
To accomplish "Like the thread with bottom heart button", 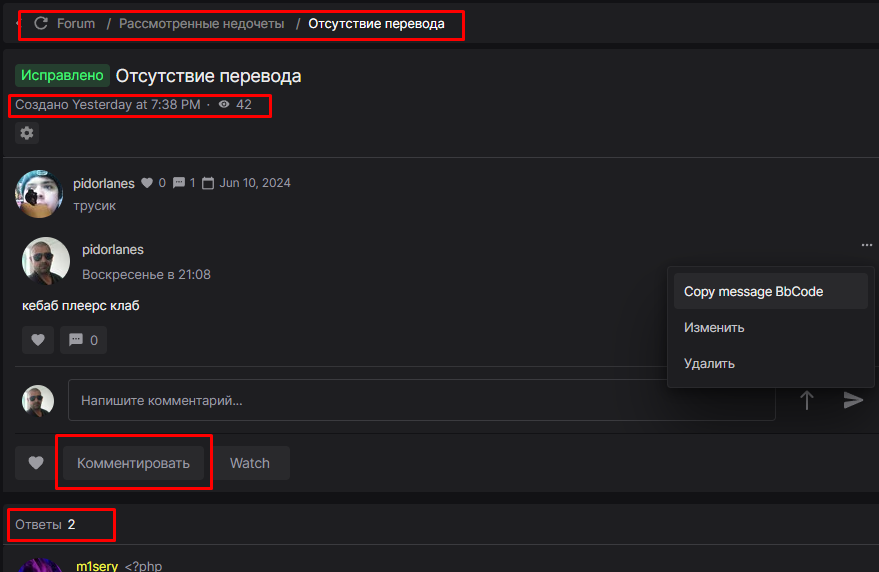I will coord(36,463).
